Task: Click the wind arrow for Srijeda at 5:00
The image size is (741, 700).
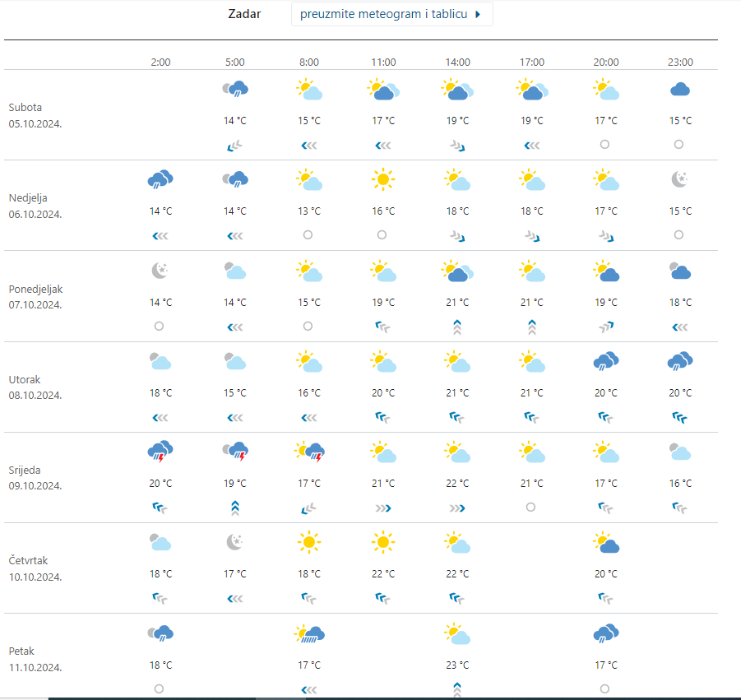Action: pos(235,508)
